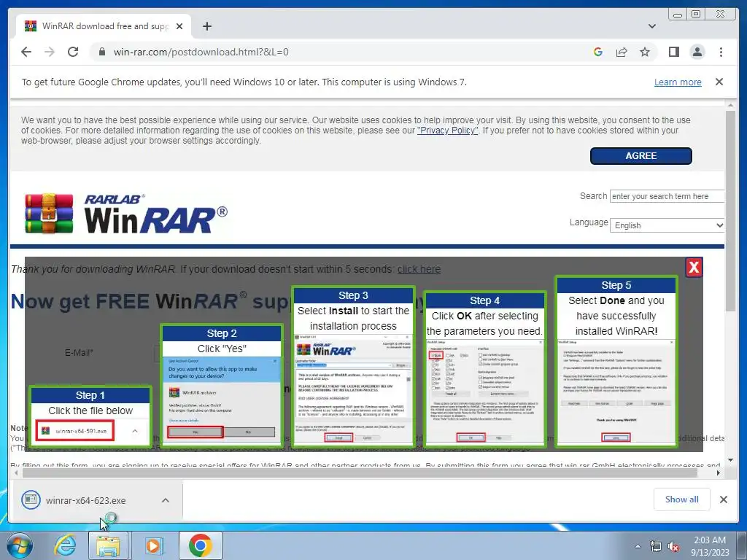Select the WinRAR download tab

(x=104, y=26)
